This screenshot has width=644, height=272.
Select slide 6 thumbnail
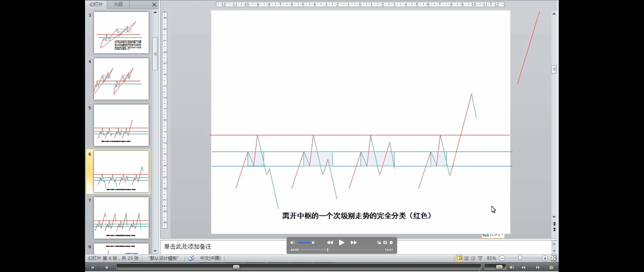(x=121, y=172)
